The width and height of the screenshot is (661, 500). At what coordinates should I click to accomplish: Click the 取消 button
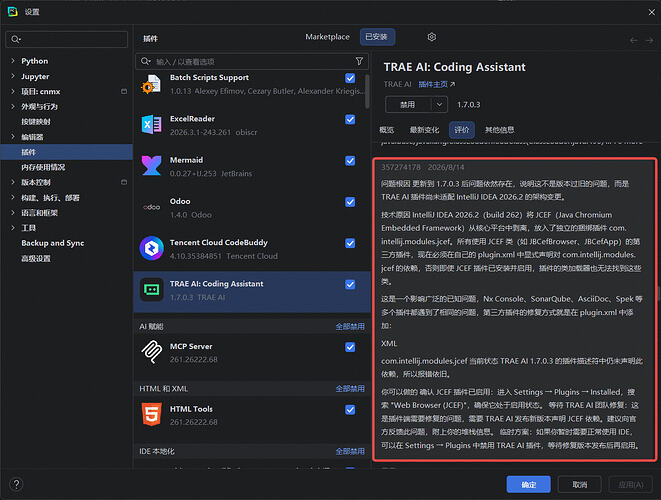(x=580, y=484)
